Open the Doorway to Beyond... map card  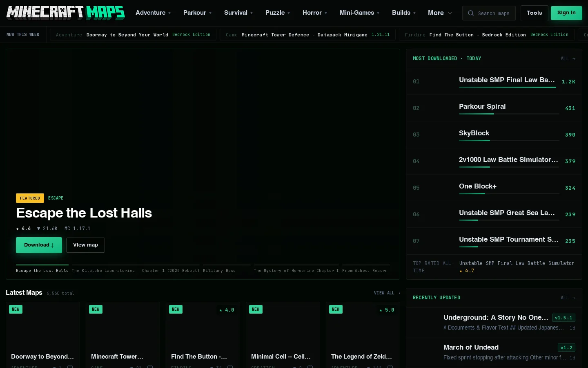(x=43, y=335)
